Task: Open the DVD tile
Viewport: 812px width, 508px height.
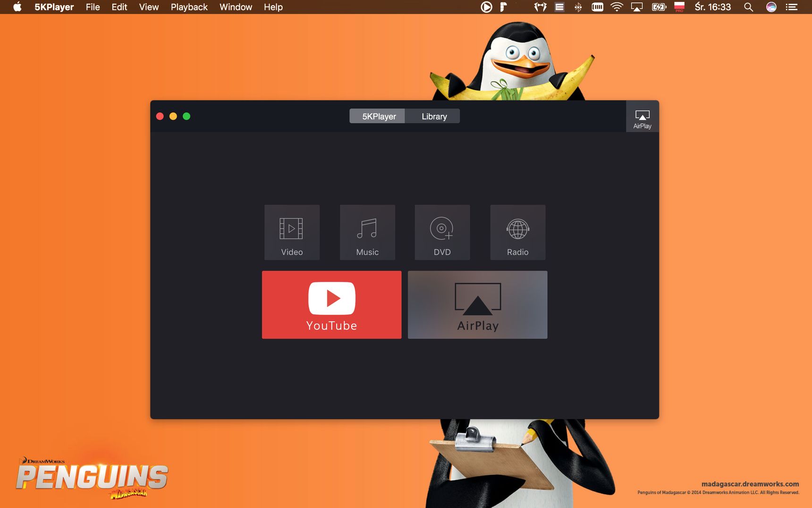Action: pos(442,232)
